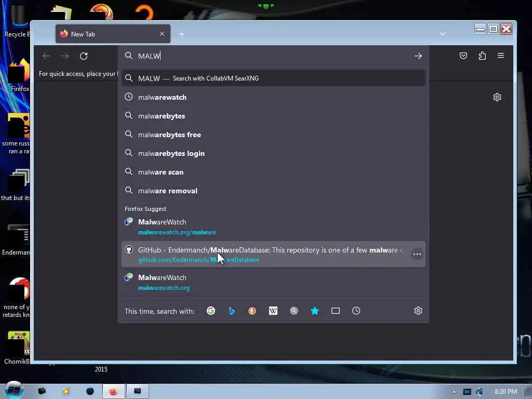Open a new tab with plus button
This screenshot has width=532, height=399.
(x=181, y=34)
